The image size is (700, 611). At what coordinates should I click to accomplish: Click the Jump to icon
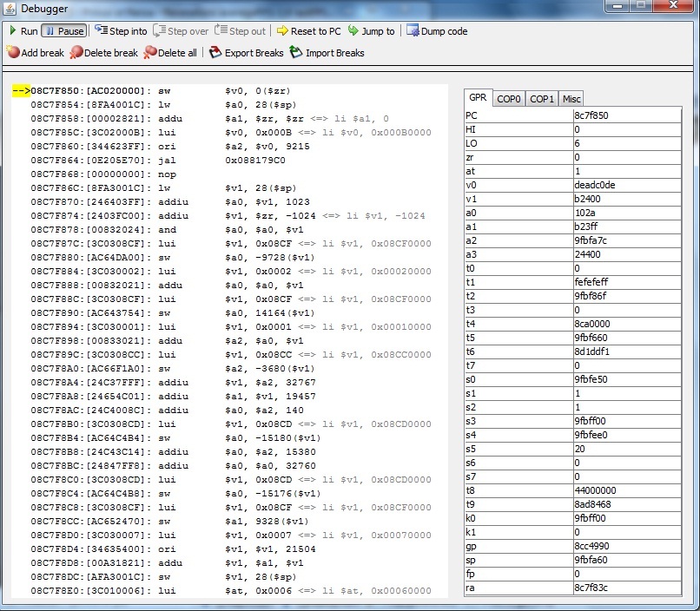coord(353,31)
